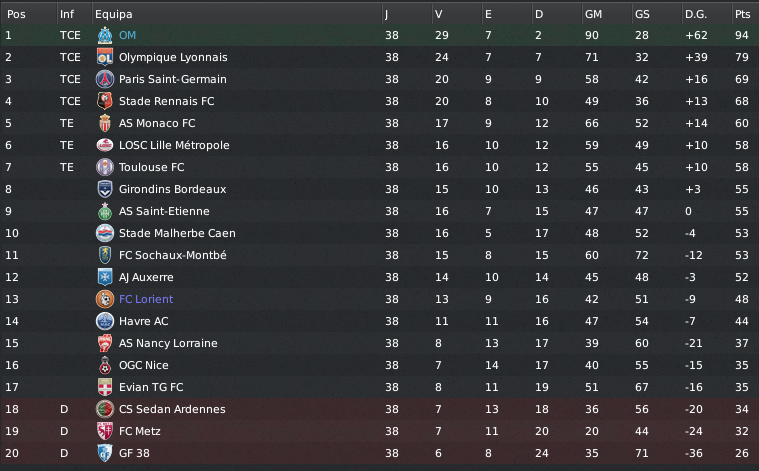Viewport: 759px width, 471px height.
Task: Open the OM team name link
Action: [127, 35]
